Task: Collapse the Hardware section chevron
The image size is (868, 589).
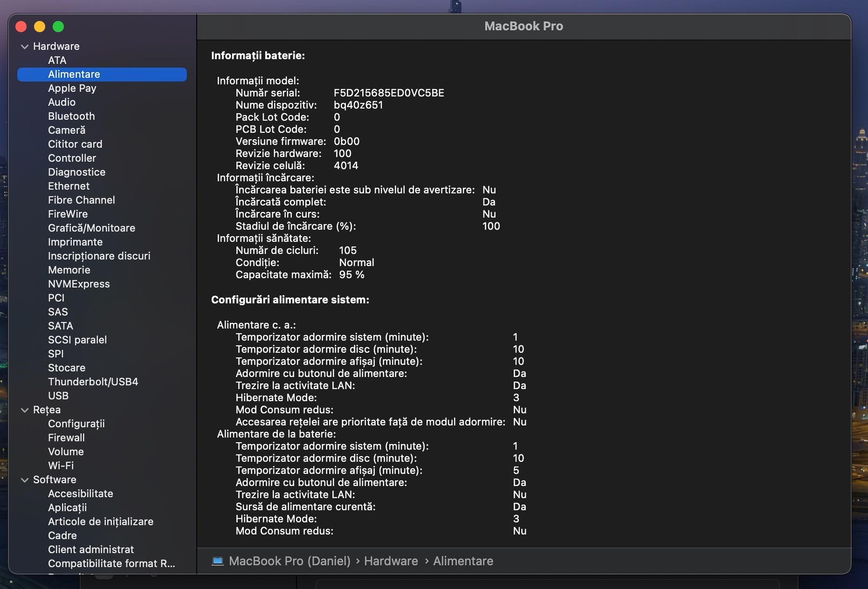Action: pos(25,47)
